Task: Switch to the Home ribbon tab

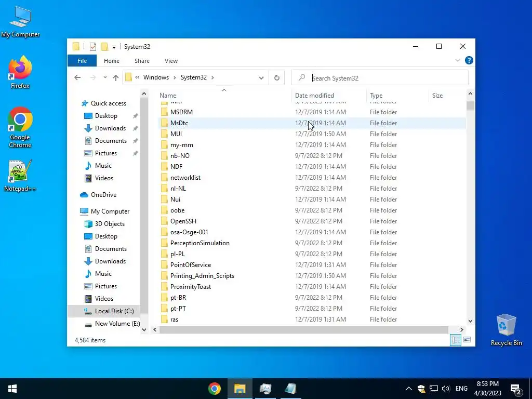Action: click(112, 61)
